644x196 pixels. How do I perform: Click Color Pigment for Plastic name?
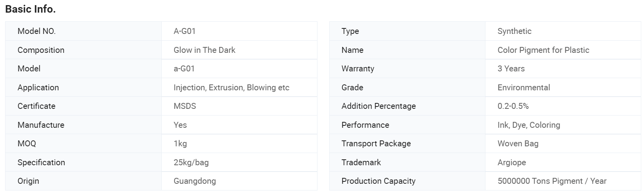point(543,50)
